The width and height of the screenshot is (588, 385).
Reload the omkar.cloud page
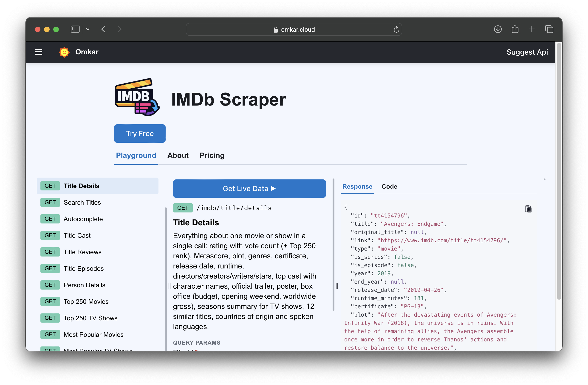click(x=396, y=30)
